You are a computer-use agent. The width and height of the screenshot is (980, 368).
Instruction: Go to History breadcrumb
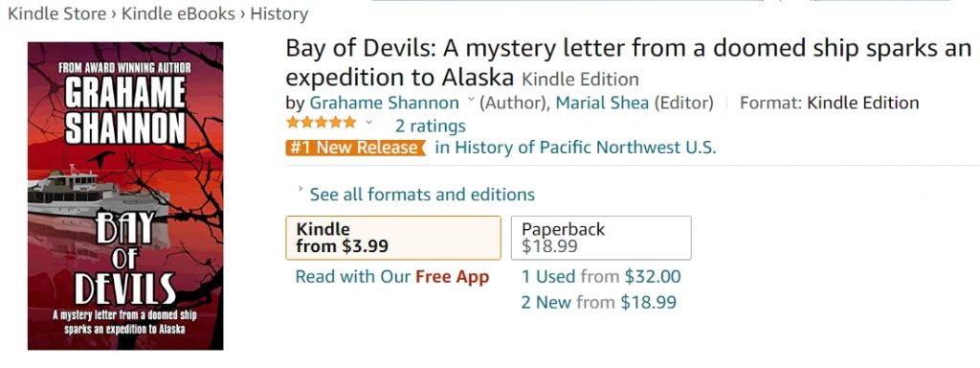[278, 14]
